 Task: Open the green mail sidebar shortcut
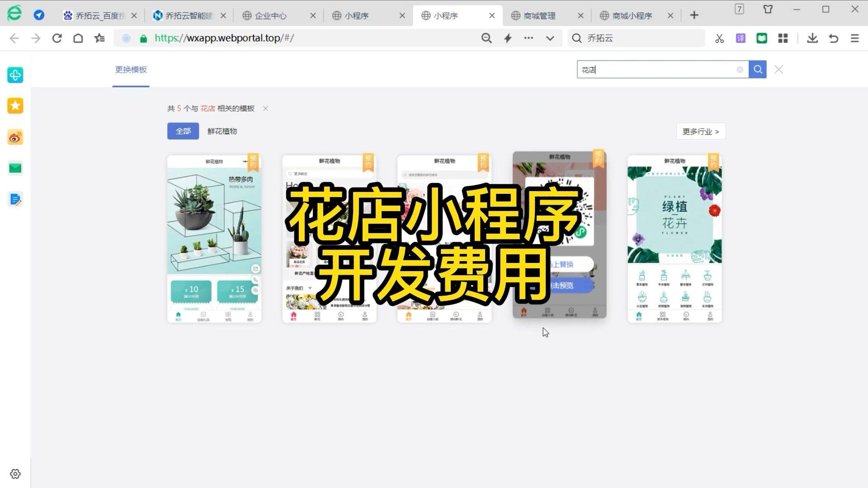click(x=15, y=168)
